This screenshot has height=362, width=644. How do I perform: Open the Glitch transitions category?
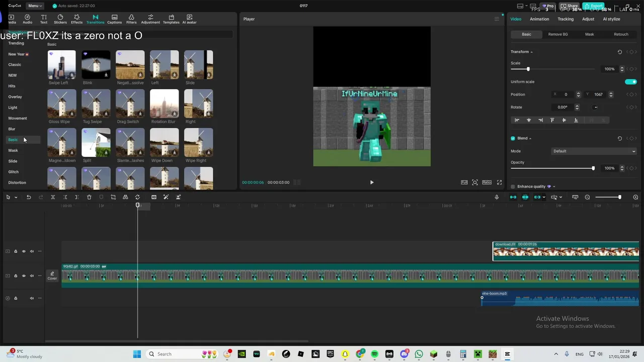14,172
